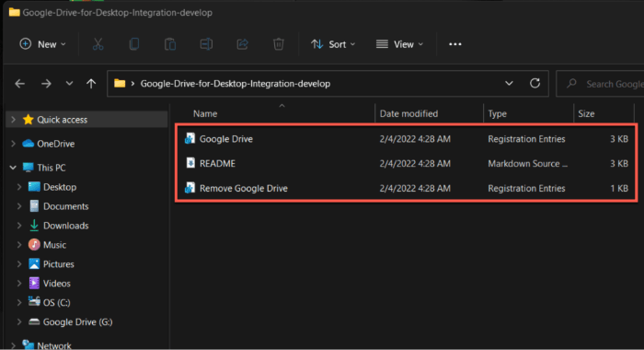Expand the Pictures tree node
Image resolution: width=644 pixels, height=350 pixels.
coord(19,264)
